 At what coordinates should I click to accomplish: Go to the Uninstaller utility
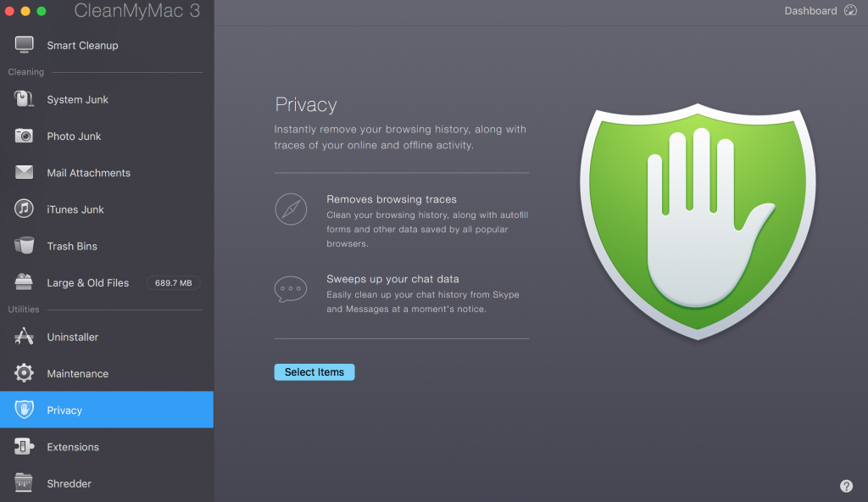click(107, 337)
